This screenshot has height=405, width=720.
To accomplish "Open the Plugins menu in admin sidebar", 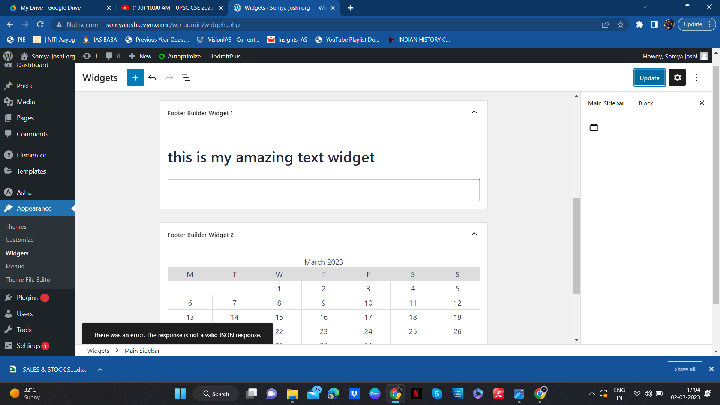I will [x=27, y=297].
